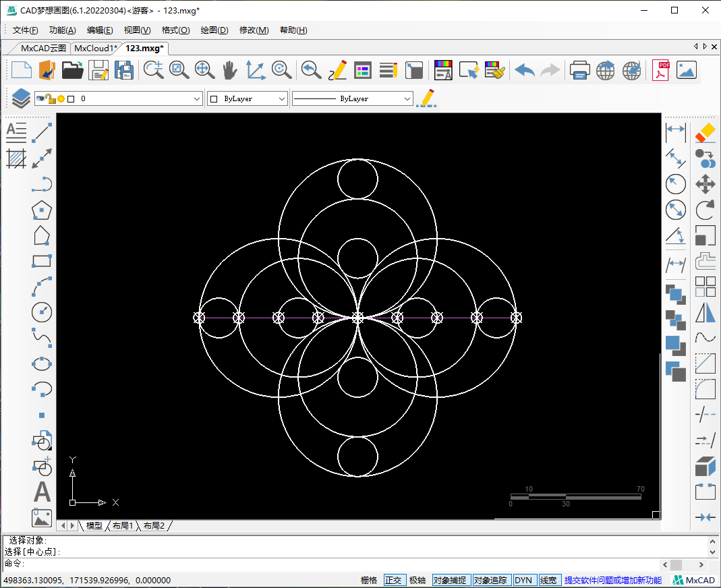Click the Print icon
Screen dimensions: 721x588
coord(579,70)
